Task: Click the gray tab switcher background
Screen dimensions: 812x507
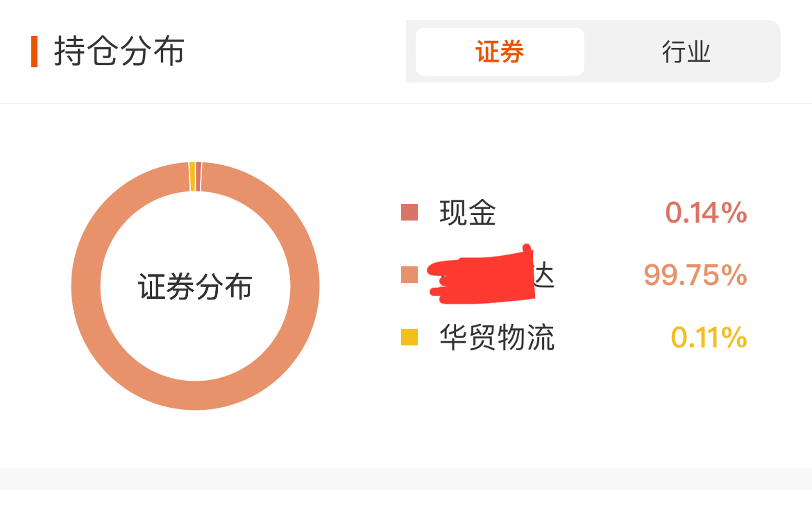Action: (593, 52)
